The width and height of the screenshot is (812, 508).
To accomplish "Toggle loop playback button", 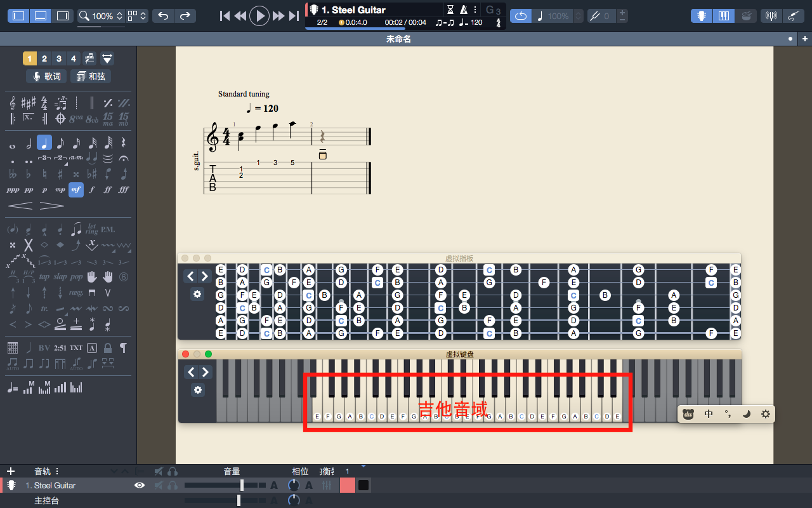I will point(520,16).
